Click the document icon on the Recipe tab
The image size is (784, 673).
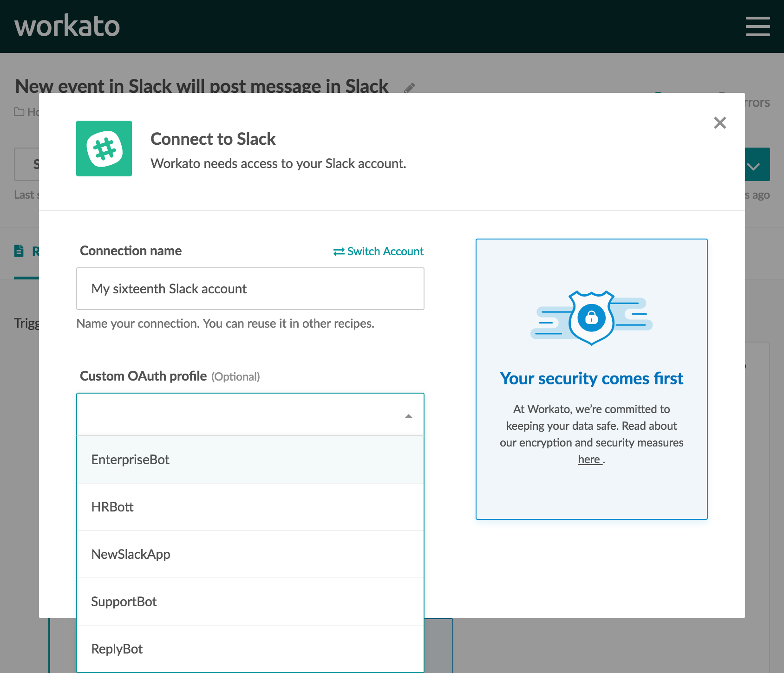click(18, 251)
